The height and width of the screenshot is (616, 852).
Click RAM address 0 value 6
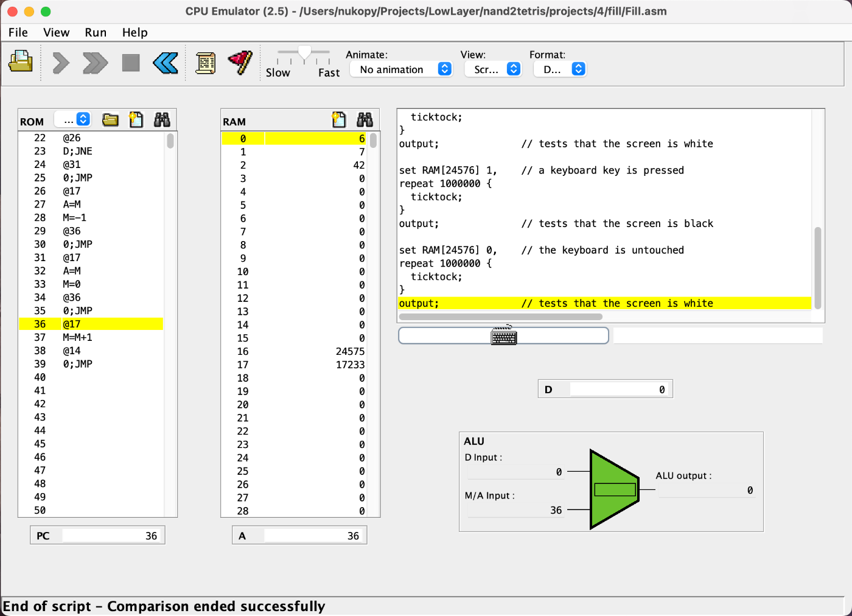315,138
